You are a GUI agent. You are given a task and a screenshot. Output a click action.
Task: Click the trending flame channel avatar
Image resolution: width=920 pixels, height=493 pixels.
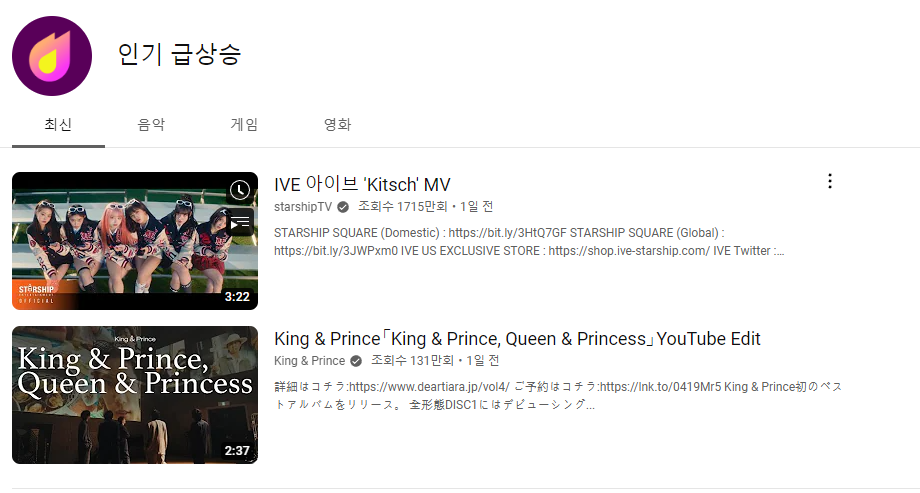pyautogui.click(x=52, y=56)
